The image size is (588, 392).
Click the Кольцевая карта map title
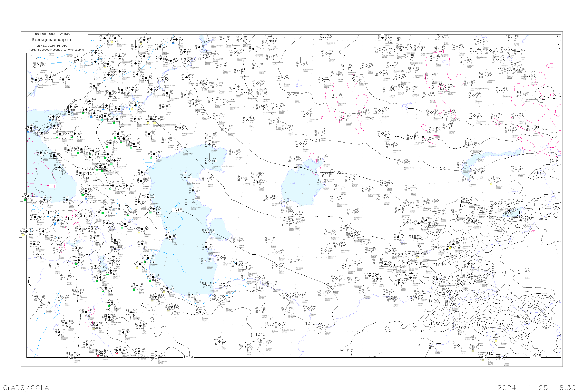click(51, 40)
